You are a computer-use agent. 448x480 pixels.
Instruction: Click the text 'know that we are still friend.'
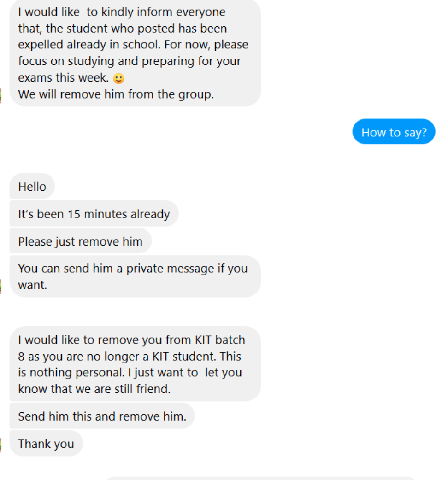[x=94, y=389]
